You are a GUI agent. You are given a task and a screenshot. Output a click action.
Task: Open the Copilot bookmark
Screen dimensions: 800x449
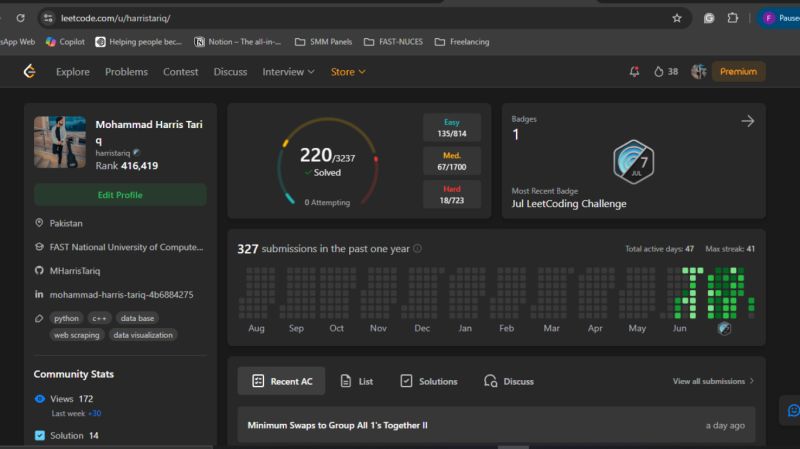65,42
